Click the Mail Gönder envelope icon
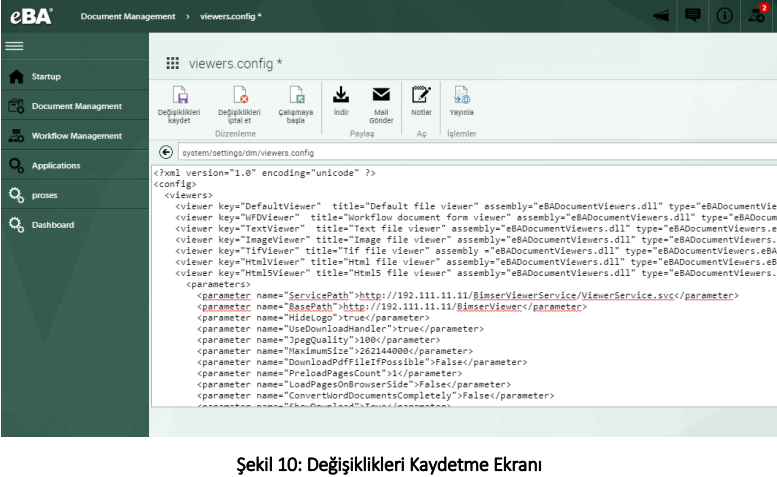 pos(381,96)
